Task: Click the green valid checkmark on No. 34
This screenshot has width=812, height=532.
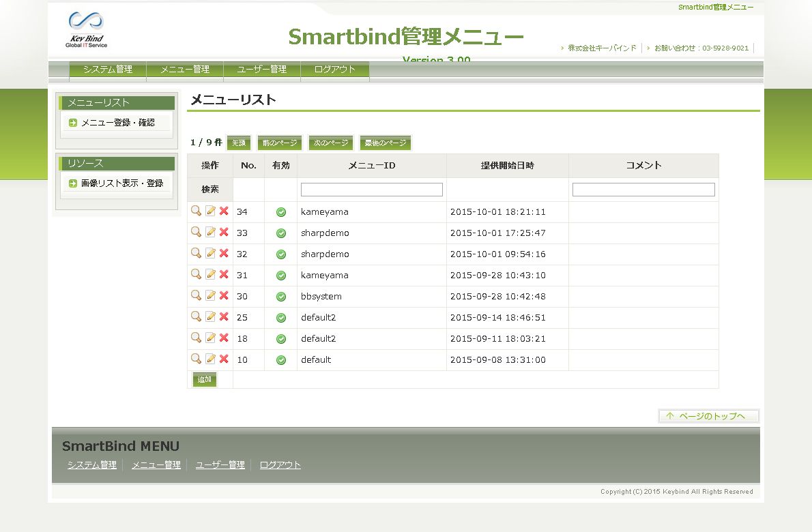Action: [281, 212]
